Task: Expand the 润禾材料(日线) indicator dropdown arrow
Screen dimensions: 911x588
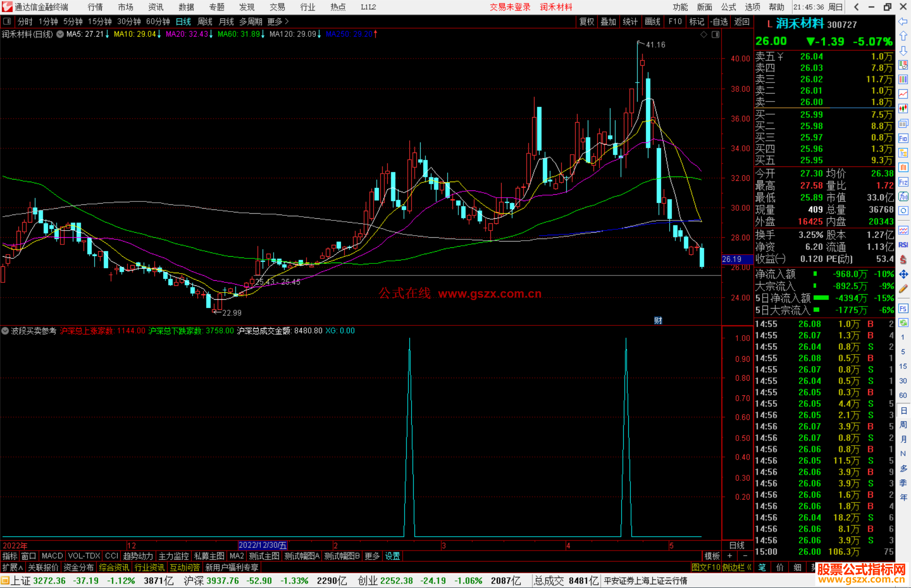Action: click(60, 34)
